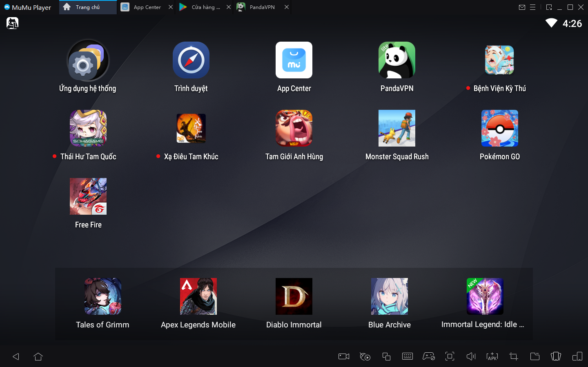The width and height of the screenshot is (588, 367).
Task: Close the Cửa hàng tab
Action: tap(229, 7)
